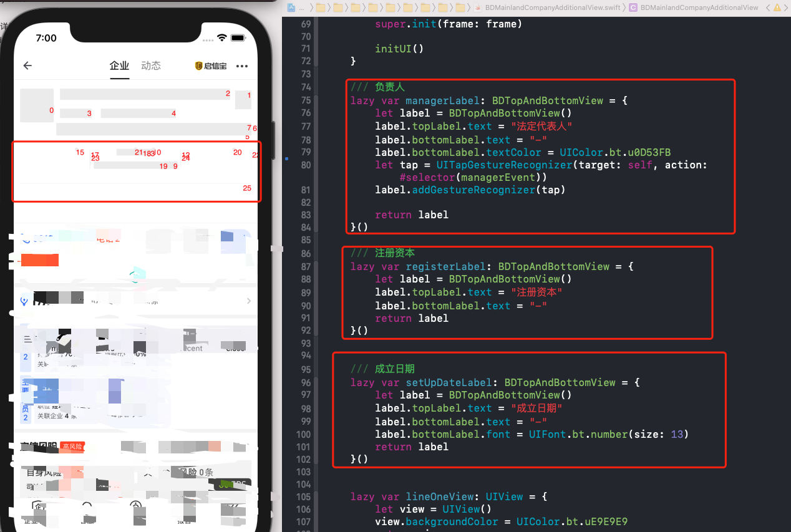The image size is (791, 532).
Task: Click the string "注册资本" on line 88
Action: coord(535,293)
